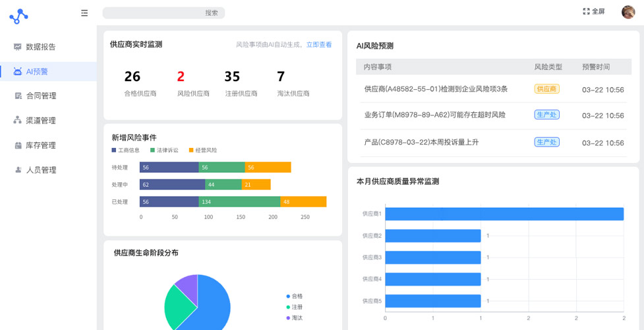Open the 立即查看 link
This screenshot has width=644, height=330.
click(x=319, y=45)
